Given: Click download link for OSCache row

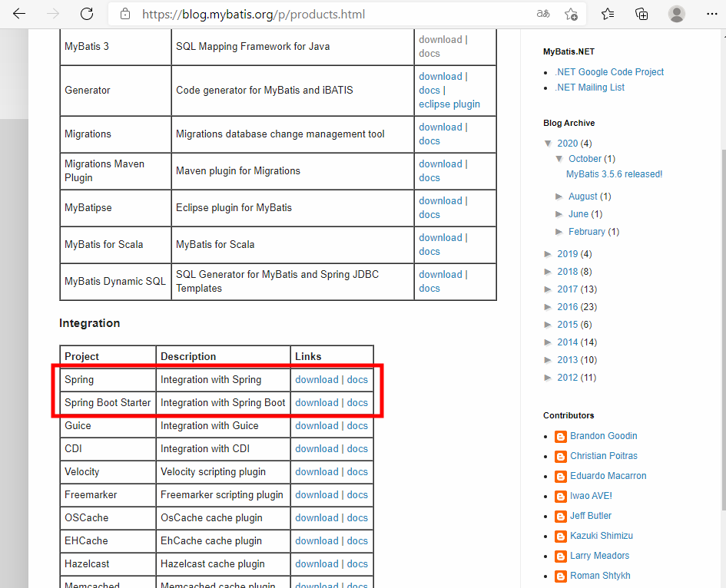Looking at the screenshot, I should point(317,517).
